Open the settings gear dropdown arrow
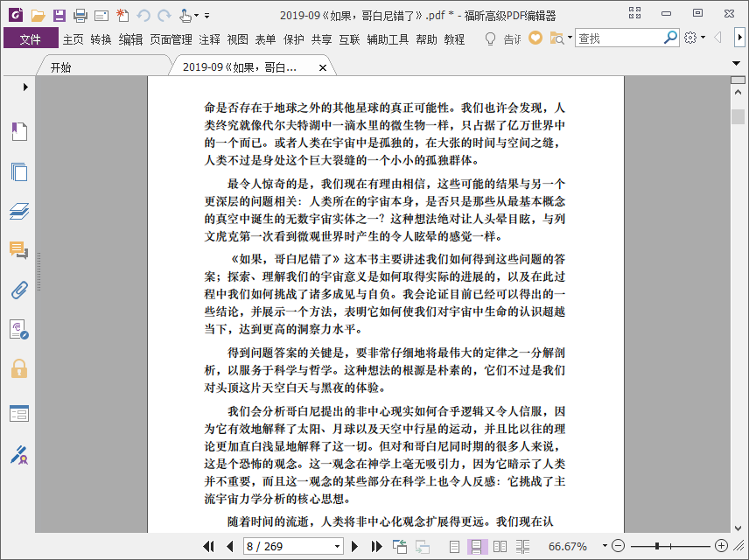749x560 pixels. 703,38
